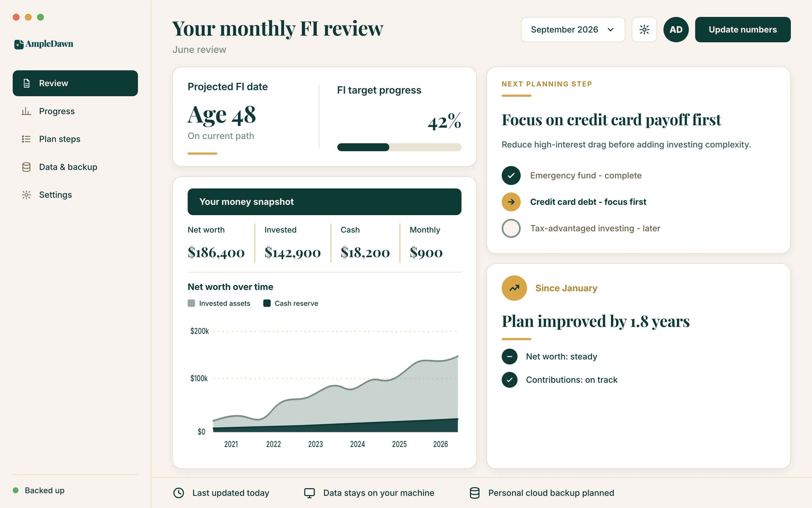Click Focus on credit card payoff heading
The width and height of the screenshot is (812, 508).
[x=611, y=120]
